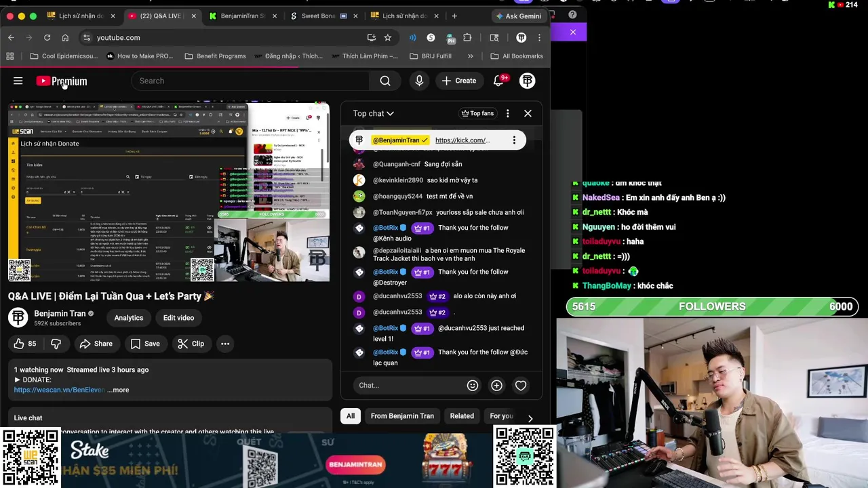868x488 pixels.
Task: Click the Analytics button
Action: coord(129,318)
